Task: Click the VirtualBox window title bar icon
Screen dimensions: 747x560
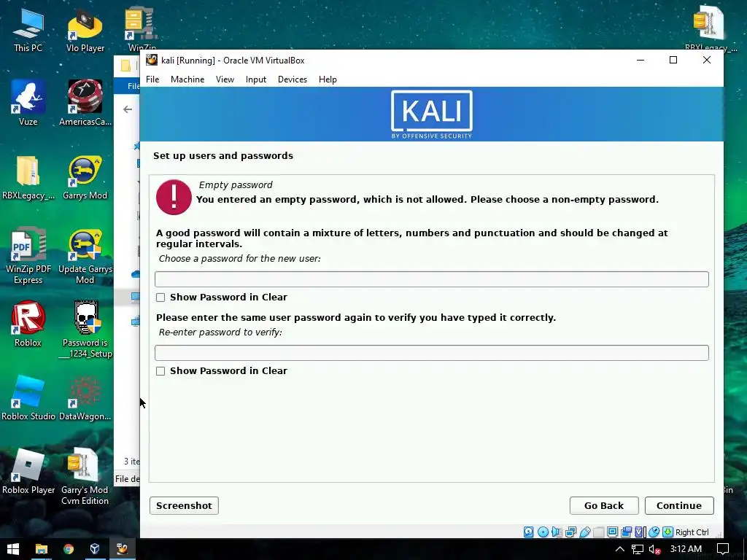Action: tap(152, 60)
